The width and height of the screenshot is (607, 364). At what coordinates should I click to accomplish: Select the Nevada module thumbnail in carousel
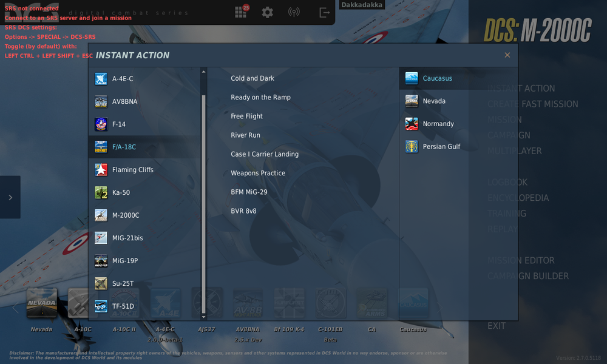(41, 303)
